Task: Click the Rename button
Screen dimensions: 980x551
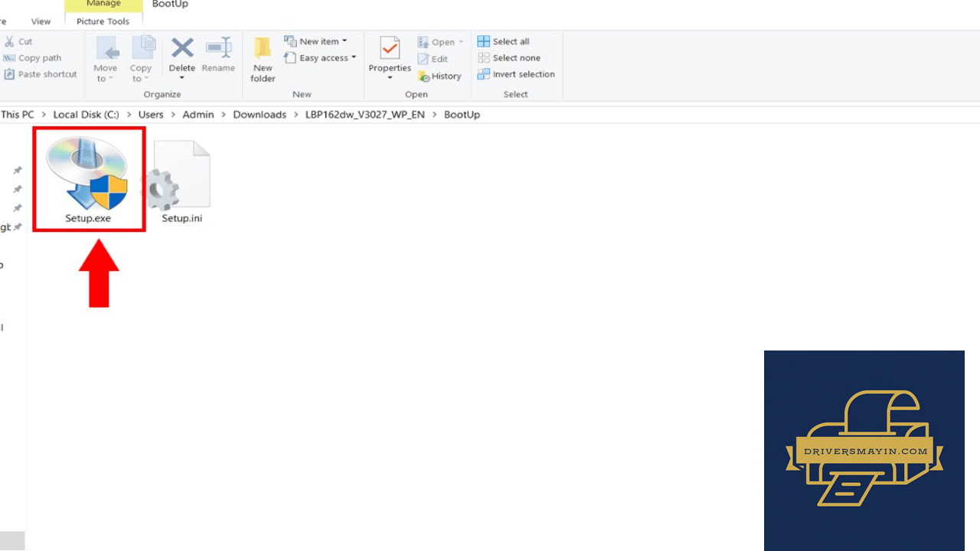Action: click(218, 55)
